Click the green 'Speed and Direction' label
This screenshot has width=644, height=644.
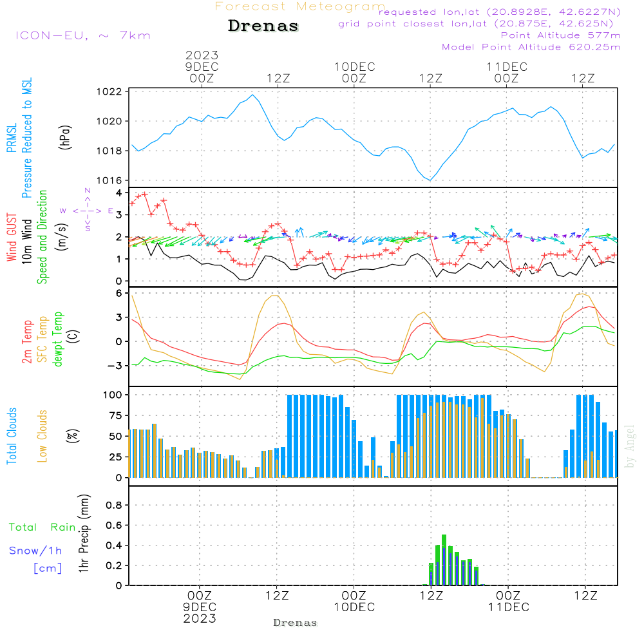coord(43,237)
